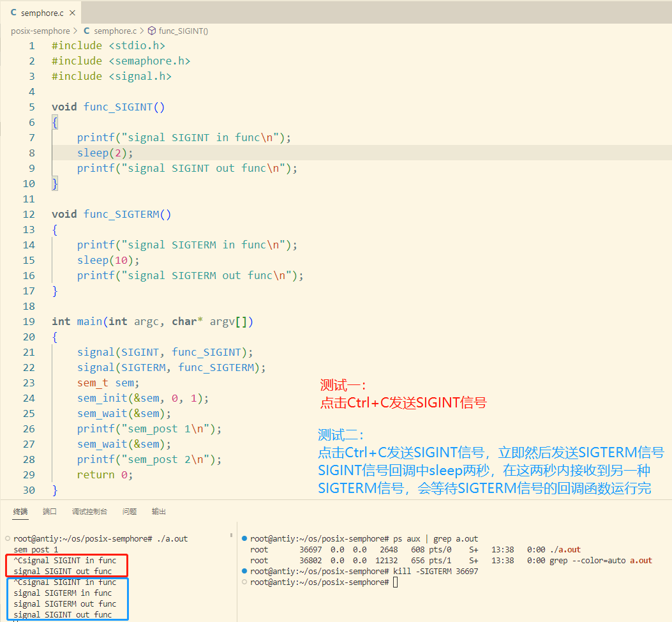Click line number 12 in the gutter

tap(29, 215)
